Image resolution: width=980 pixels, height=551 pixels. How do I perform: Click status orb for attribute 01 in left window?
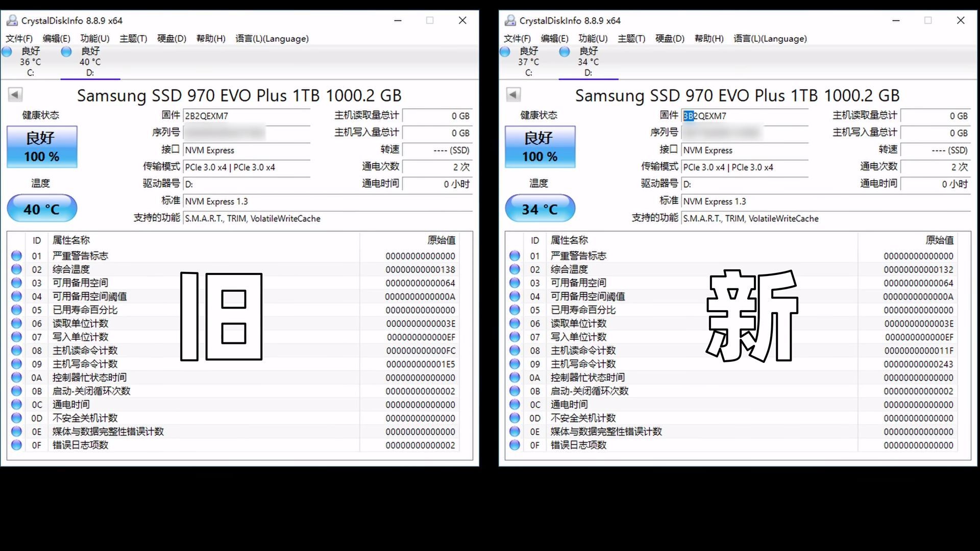(x=16, y=256)
